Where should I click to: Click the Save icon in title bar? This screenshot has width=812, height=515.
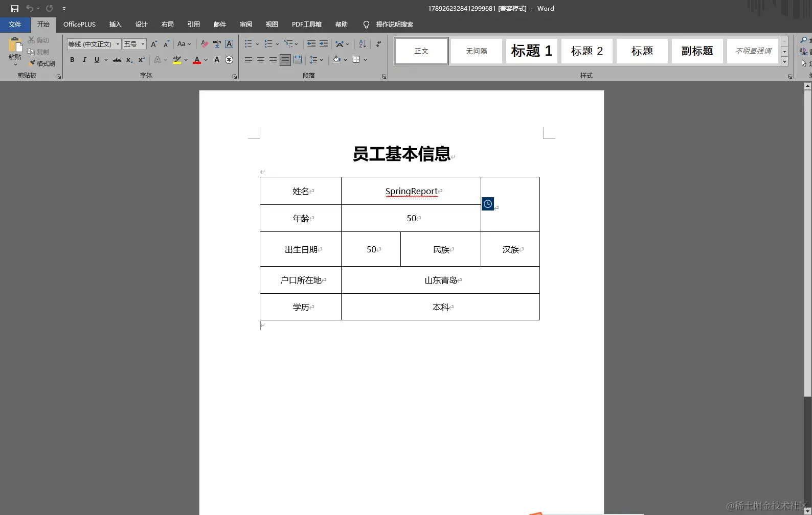(15, 9)
